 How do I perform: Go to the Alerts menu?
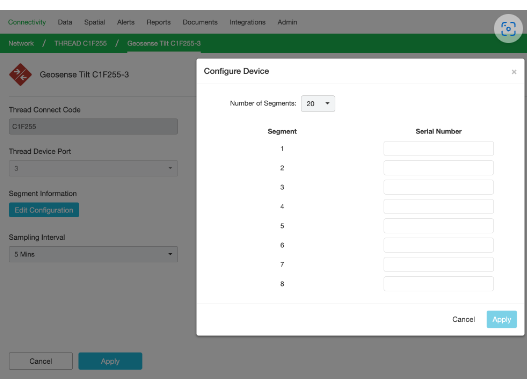(x=126, y=22)
